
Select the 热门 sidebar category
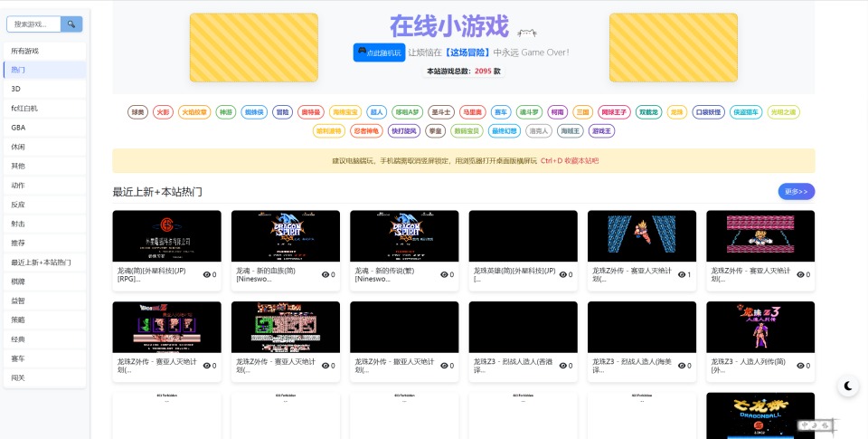click(45, 70)
